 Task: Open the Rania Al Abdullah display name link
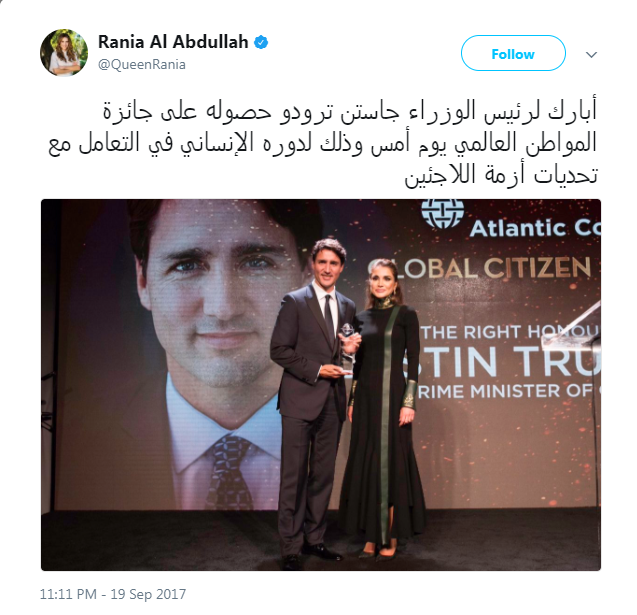pos(173,42)
